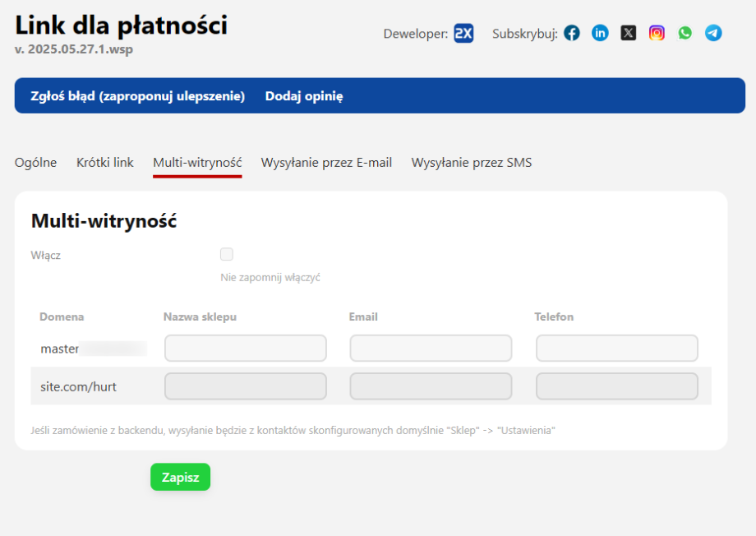Switch to the Ogólne tab
756x536 pixels.
tap(36, 163)
